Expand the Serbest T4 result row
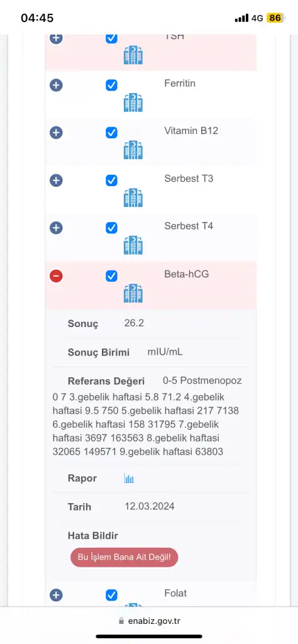Viewport: 298px width, 644px height. [x=56, y=228]
